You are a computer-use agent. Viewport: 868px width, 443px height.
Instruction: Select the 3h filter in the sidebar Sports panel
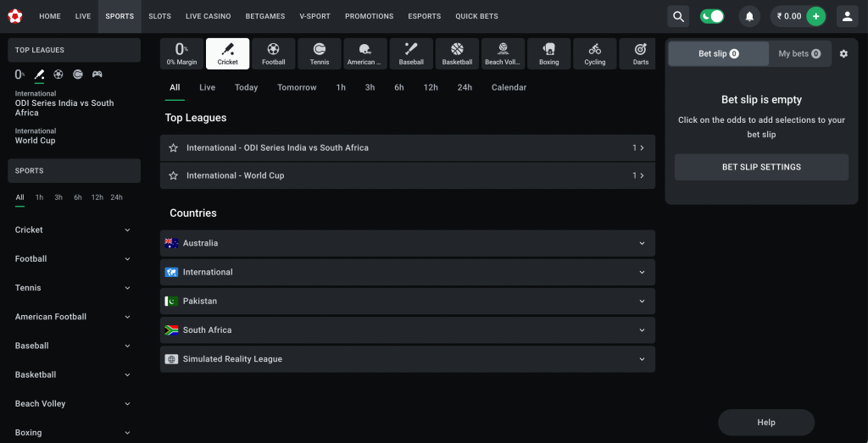58,197
